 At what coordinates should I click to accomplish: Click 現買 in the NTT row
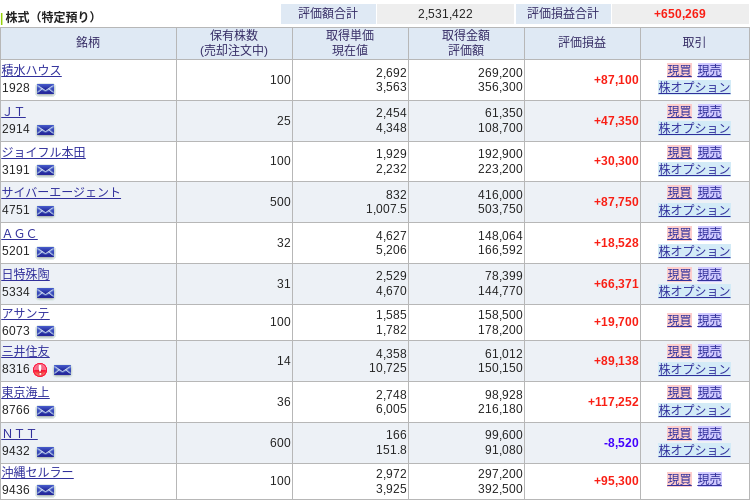pos(680,434)
